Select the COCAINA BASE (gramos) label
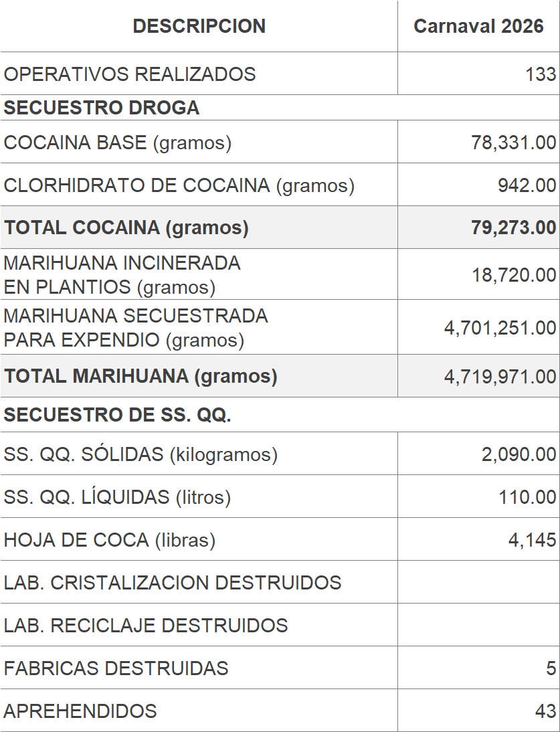This screenshot has width=560, height=732. [x=118, y=143]
